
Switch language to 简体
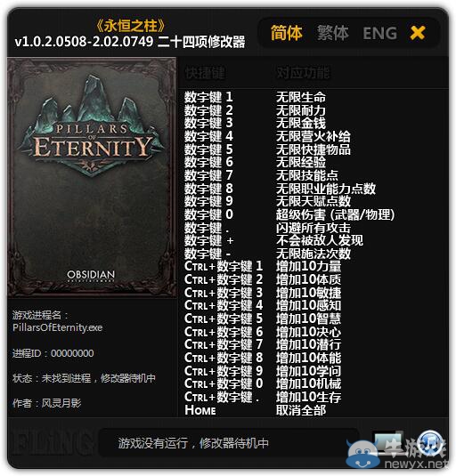point(286,33)
